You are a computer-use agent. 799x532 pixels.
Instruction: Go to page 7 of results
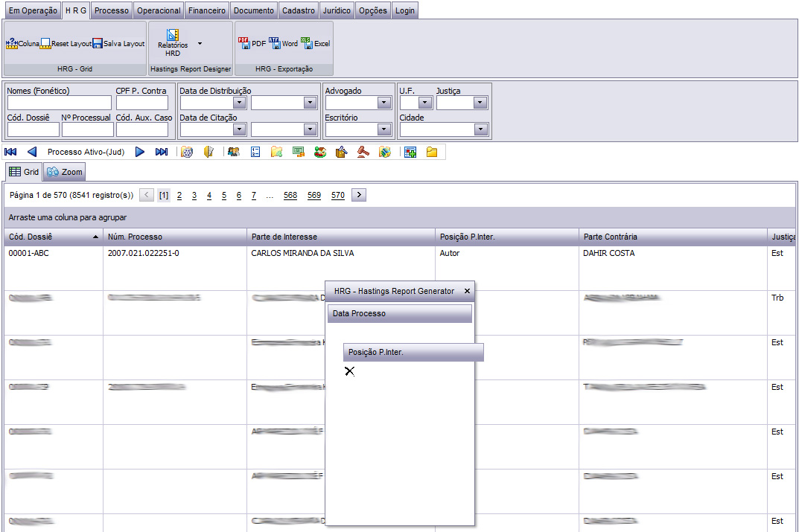(x=254, y=196)
